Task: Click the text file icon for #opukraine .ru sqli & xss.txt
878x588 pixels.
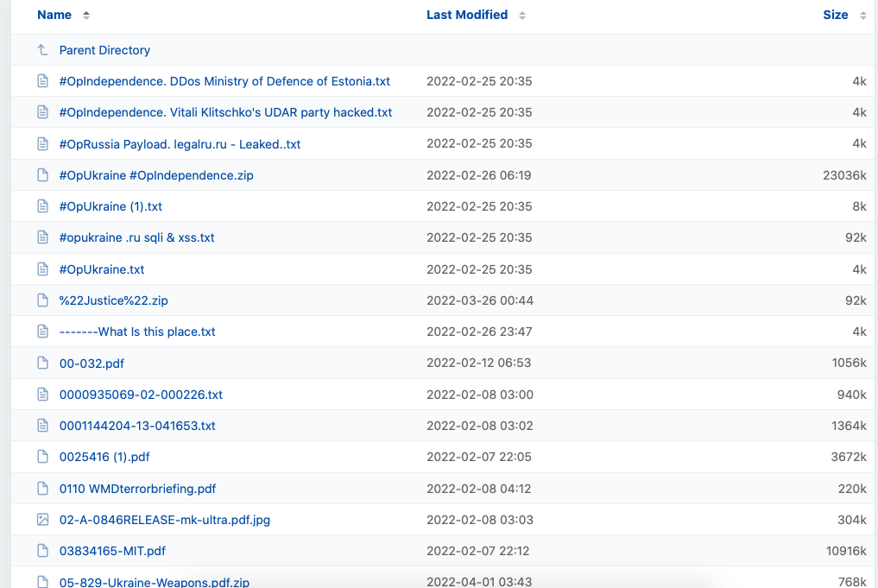Action: pyautogui.click(x=42, y=237)
